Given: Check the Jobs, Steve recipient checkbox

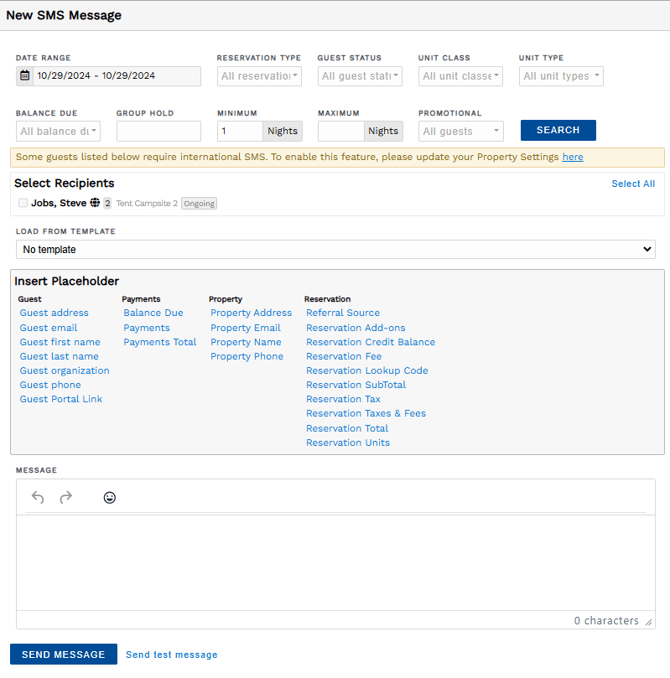Looking at the screenshot, I should [x=23, y=203].
